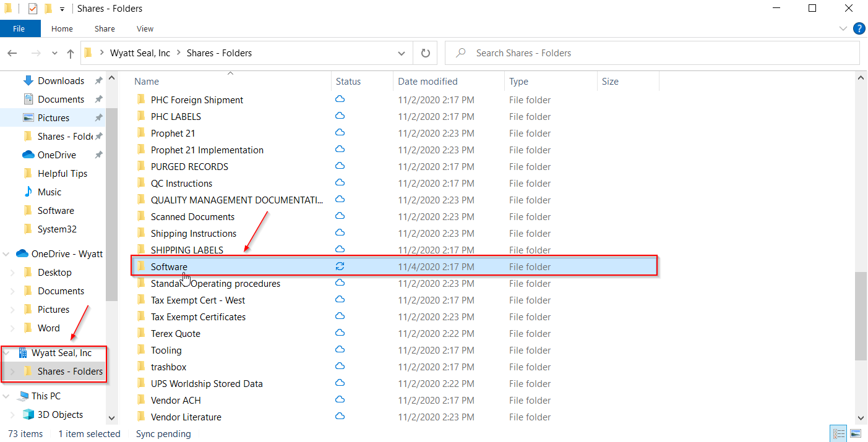Image resolution: width=868 pixels, height=442 pixels.
Task: Click the Wyatt Seal, Inc building icon
Action: [x=23, y=353]
